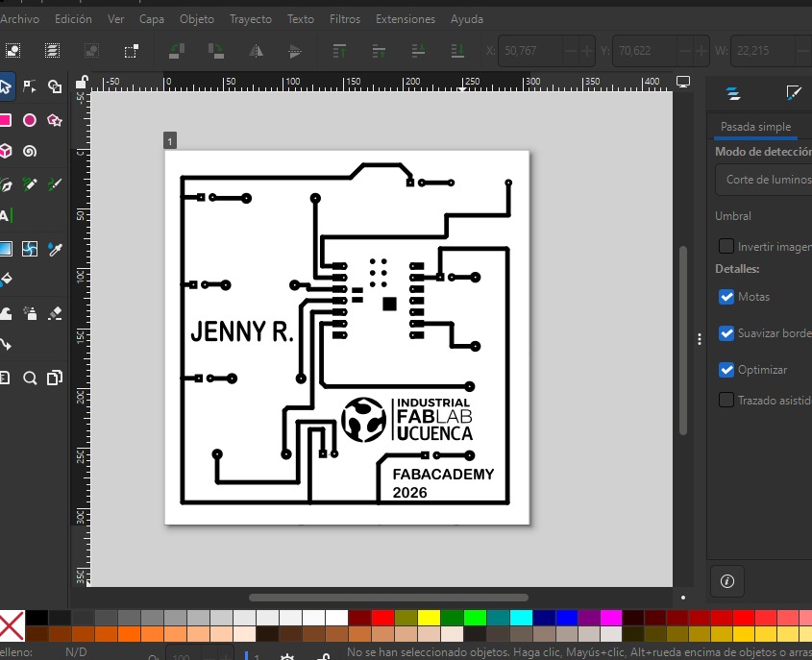Enable Trazado asistido checkbox

(x=726, y=401)
